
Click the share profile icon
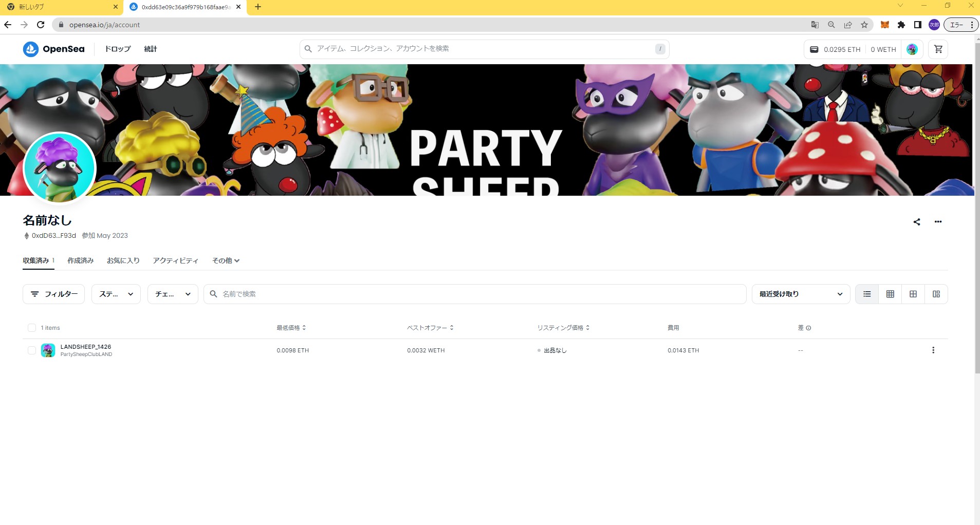[917, 222]
